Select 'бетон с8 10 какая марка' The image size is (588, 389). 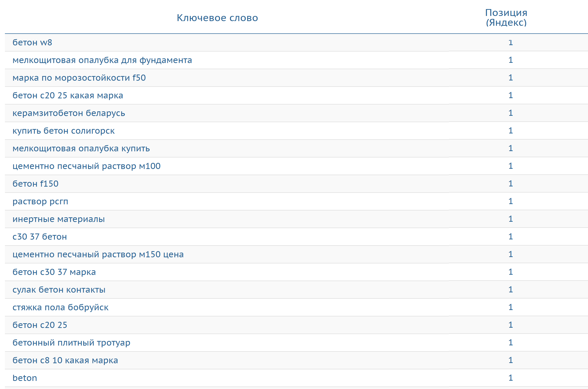pos(65,360)
